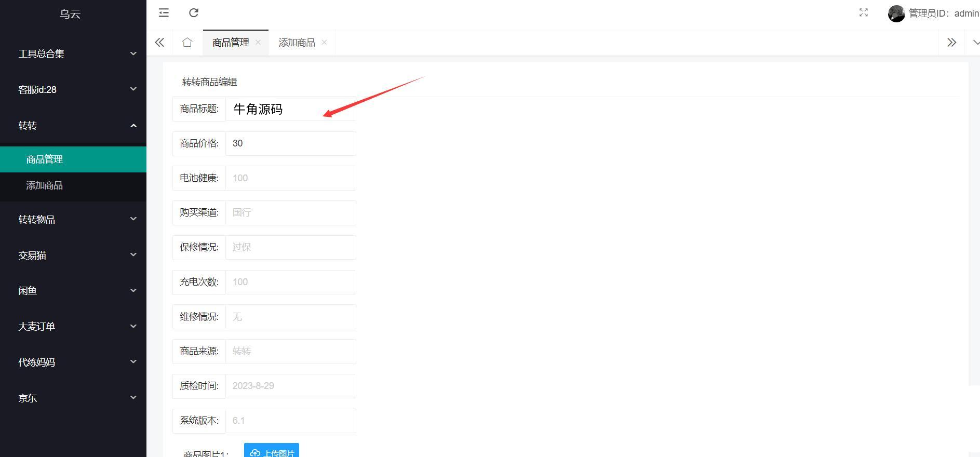Expand the 工具总合集 menu
Image resolution: width=980 pixels, height=457 pixels.
click(73, 53)
